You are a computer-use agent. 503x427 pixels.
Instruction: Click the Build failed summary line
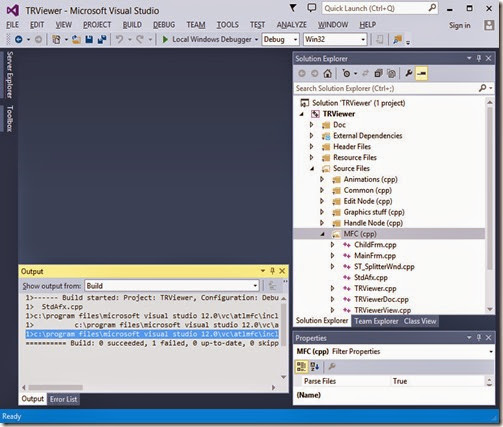152,343
